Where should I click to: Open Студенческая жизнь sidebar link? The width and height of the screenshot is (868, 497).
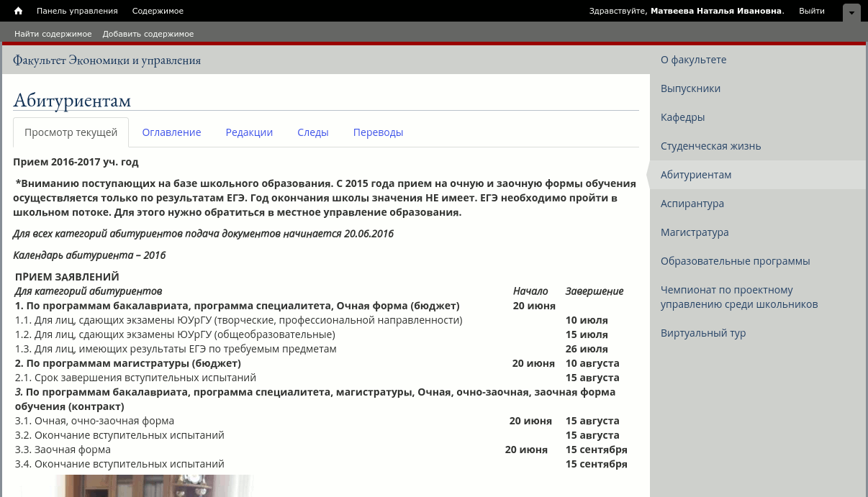(x=710, y=146)
